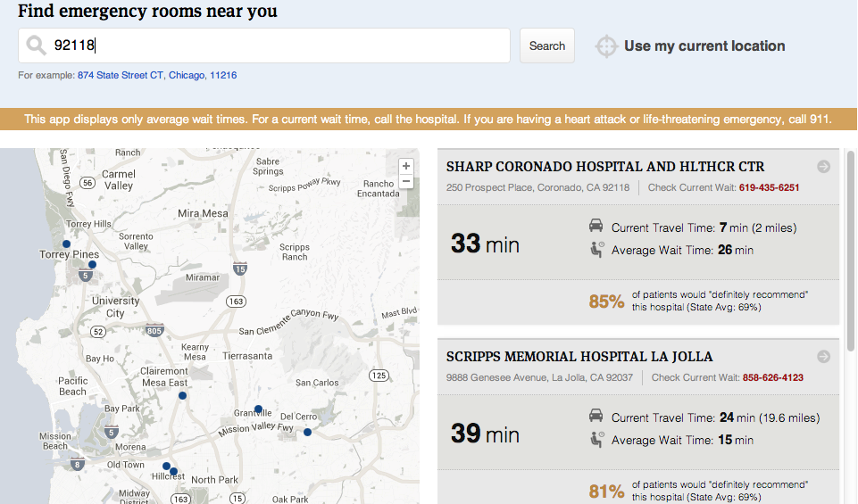This screenshot has width=858, height=504.
Task: Click Use my current location
Action: (704, 45)
